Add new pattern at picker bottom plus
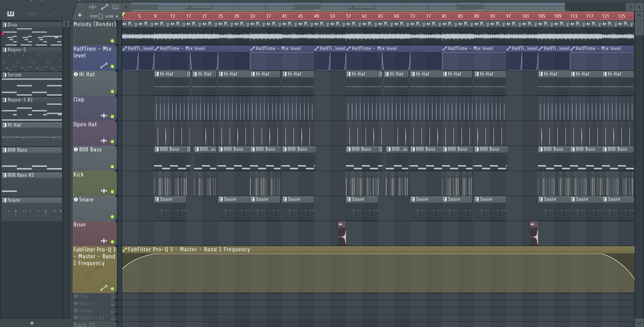Screen dimensions: 644x327 (32, 323)
